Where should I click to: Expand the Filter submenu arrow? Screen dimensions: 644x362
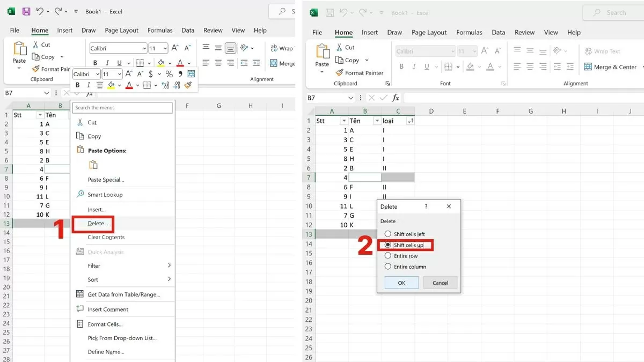click(x=169, y=265)
